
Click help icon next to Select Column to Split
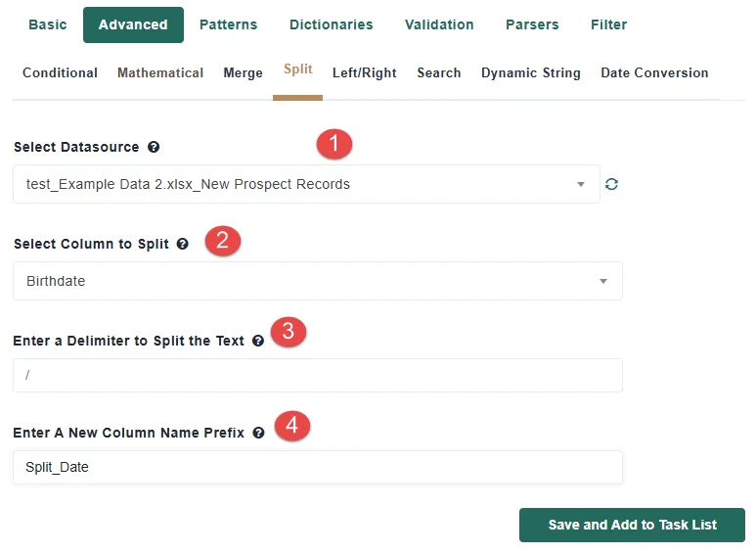click(x=182, y=244)
